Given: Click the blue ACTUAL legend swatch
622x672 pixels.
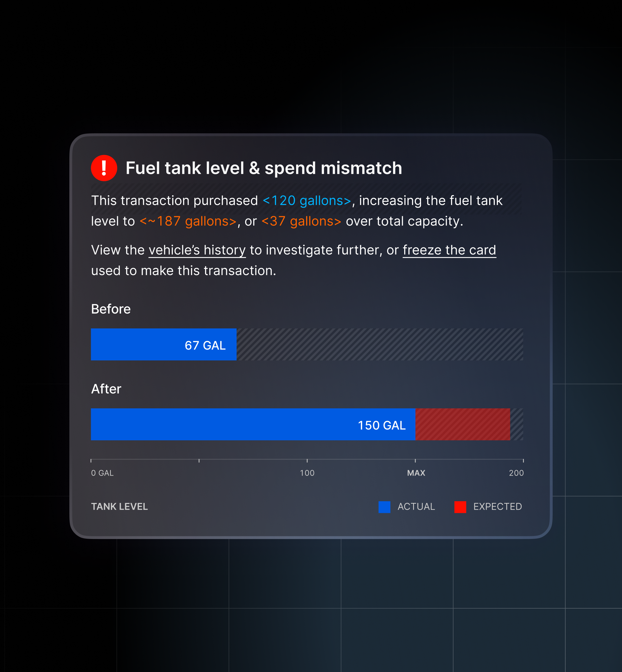Looking at the screenshot, I should click(384, 507).
